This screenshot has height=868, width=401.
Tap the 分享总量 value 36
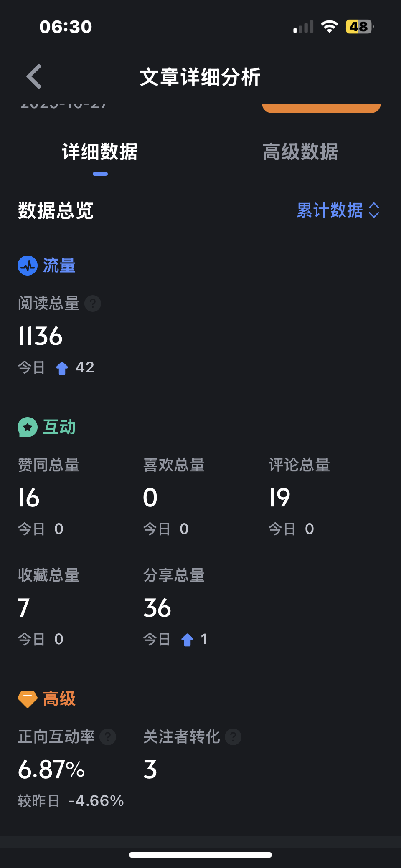tap(157, 607)
